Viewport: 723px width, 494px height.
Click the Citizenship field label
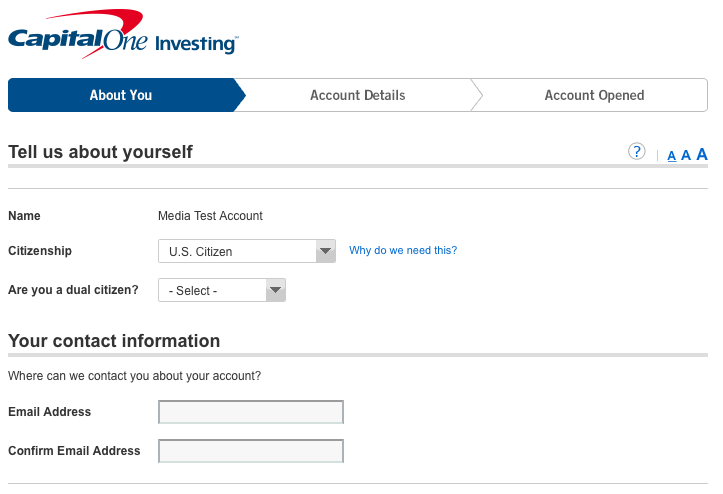coord(40,251)
